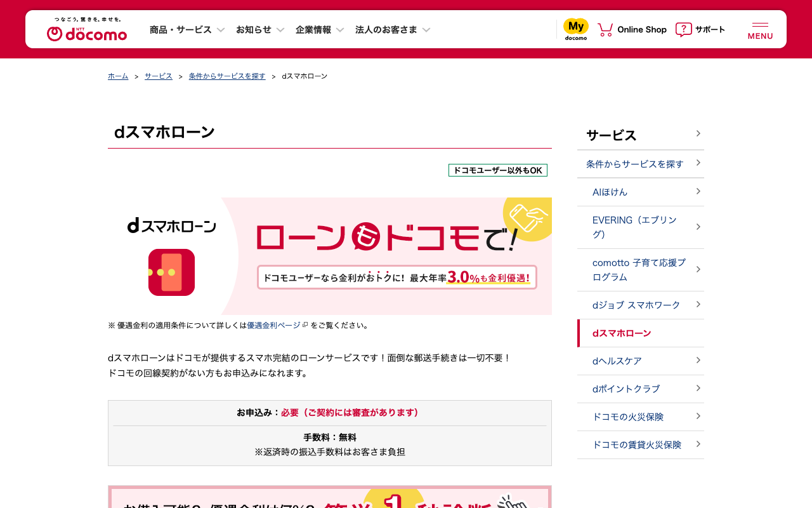
Task: Click the chevron in the comotto row
Action: point(698,269)
